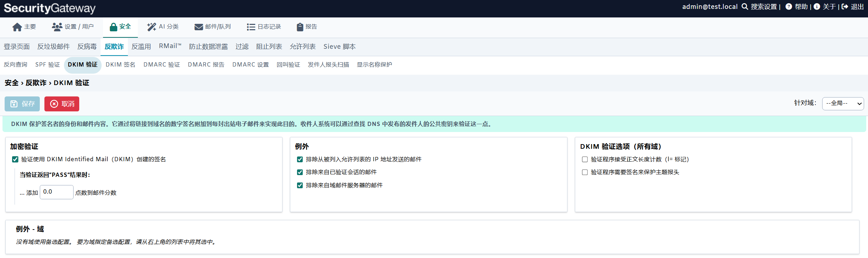Switch to 反垃圾邮件 tab
Image resolution: width=868 pixels, height=258 pixels.
click(x=54, y=47)
